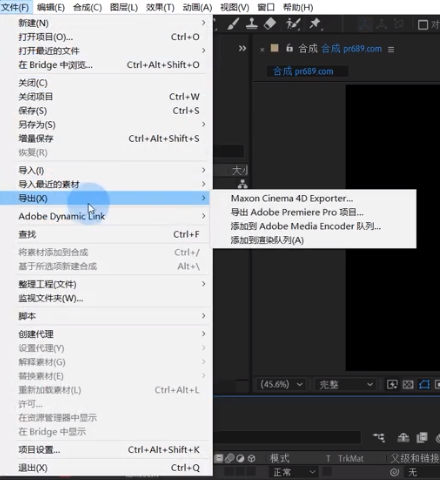Click the 3D layer column icon
440x480 pixels.
coord(252,458)
